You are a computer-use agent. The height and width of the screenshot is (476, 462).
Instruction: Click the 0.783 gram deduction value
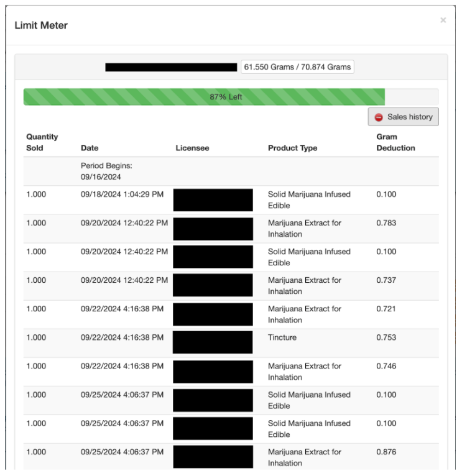click(x=386, y=223)
